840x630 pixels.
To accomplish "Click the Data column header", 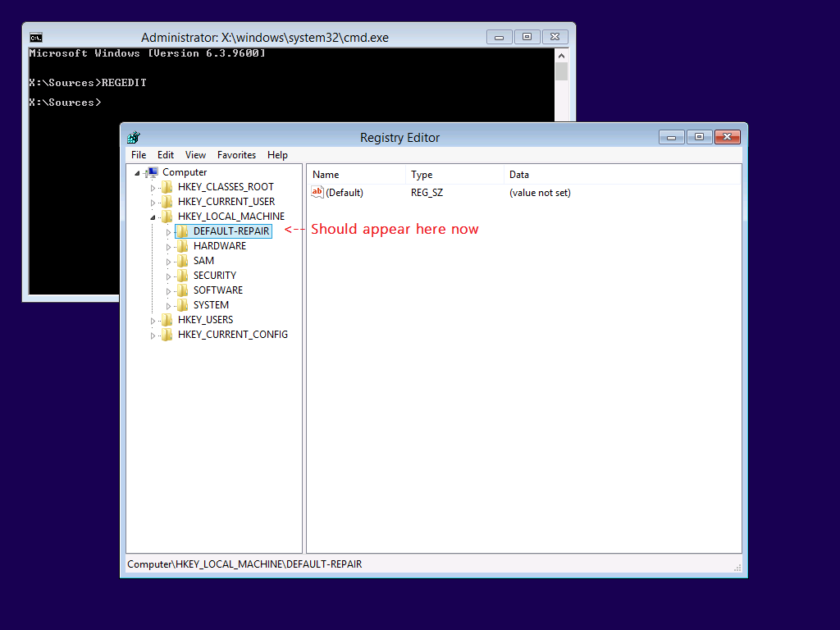I will pos(519,175).
